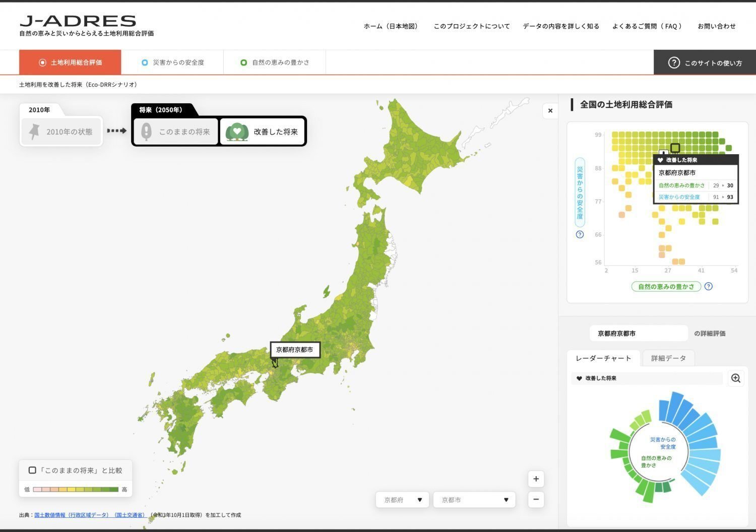Open the 詳細データ tab
The image size is (756, 532).
(x=669, y=358)
